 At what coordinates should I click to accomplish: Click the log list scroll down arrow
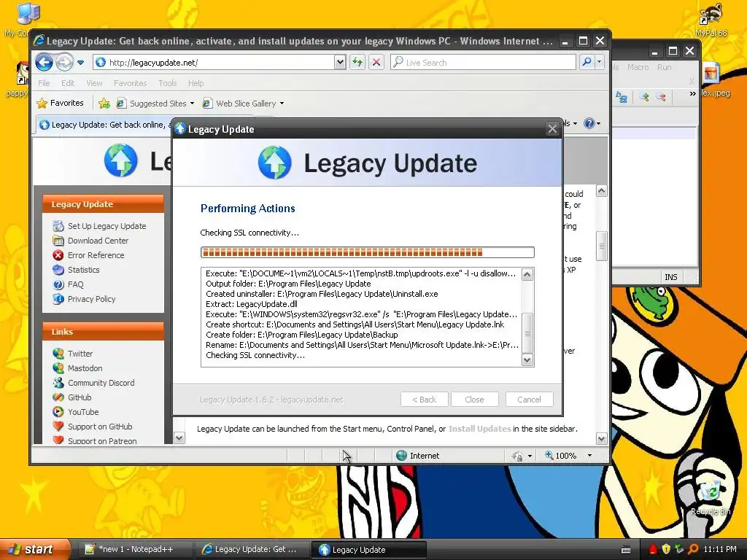point(527,360)
